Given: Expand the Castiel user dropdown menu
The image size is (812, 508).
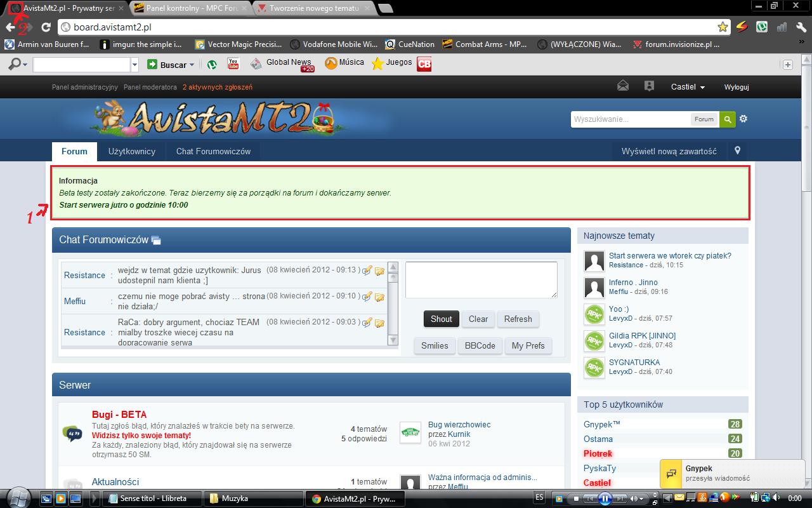Looking at the screenshot, I should pyautogui.click(x=688, y=87).
